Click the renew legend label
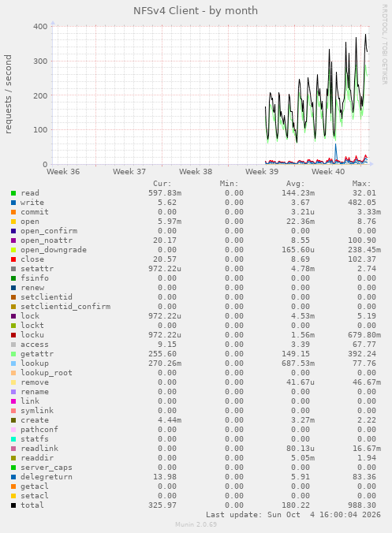Viewport: 392px width, 533px height. [x=32, y=288]
